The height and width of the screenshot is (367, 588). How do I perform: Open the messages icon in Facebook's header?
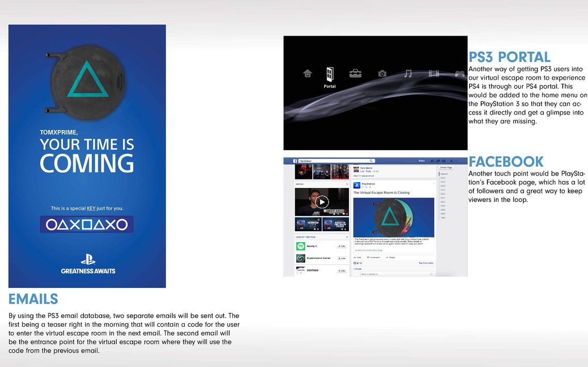438,161
